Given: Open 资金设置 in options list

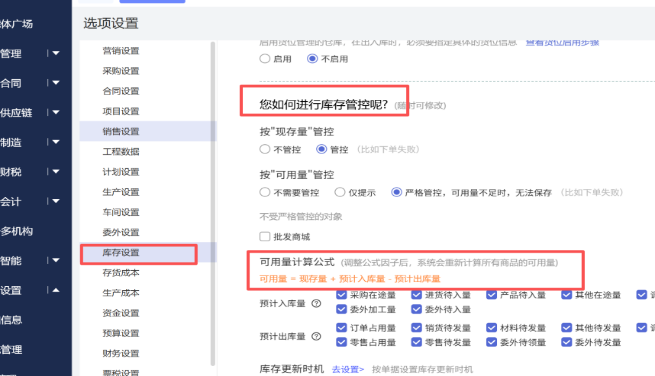Looking at the screenshot, I should coord(121,313).
